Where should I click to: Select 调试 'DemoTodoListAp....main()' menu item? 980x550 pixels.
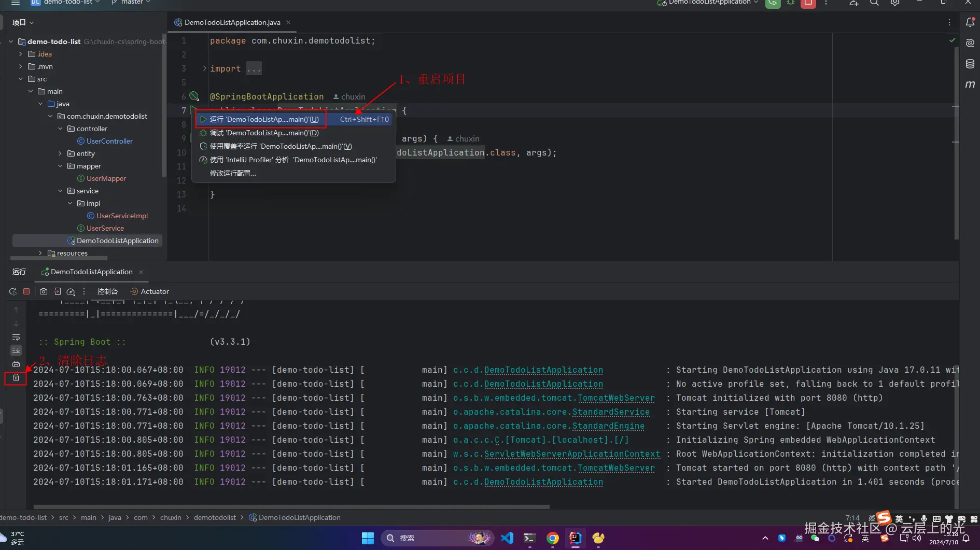[294, 133]
